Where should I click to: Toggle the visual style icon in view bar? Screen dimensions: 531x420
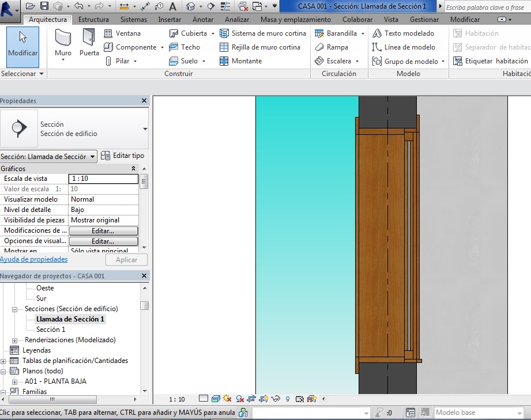(215, 399)
